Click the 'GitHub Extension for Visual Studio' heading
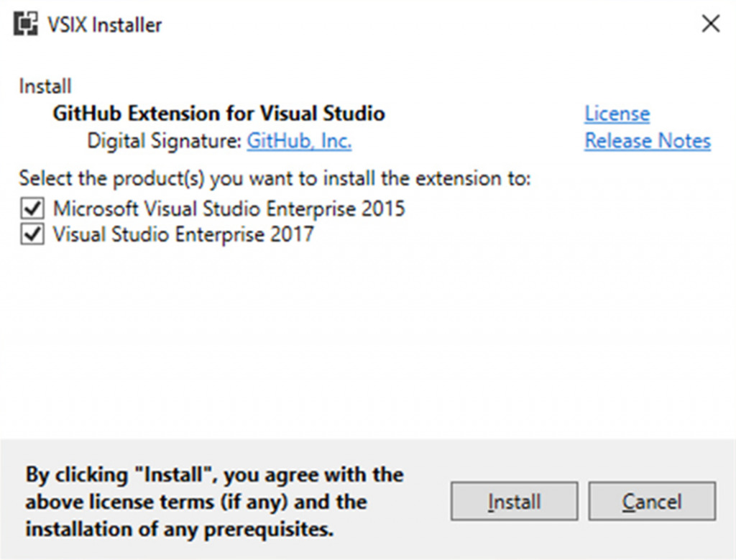Viewport: 736px width, 560px height. pos(218,114)
